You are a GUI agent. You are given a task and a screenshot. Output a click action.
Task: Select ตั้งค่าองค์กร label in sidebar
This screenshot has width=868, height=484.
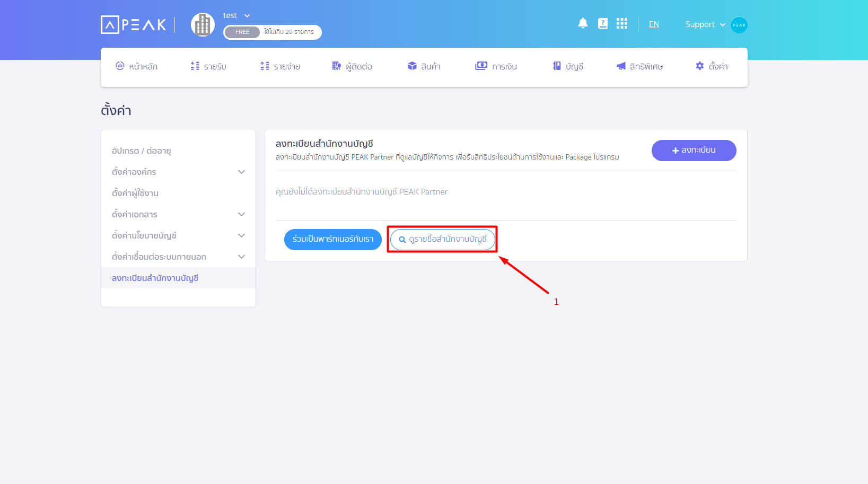click(134, 172)
